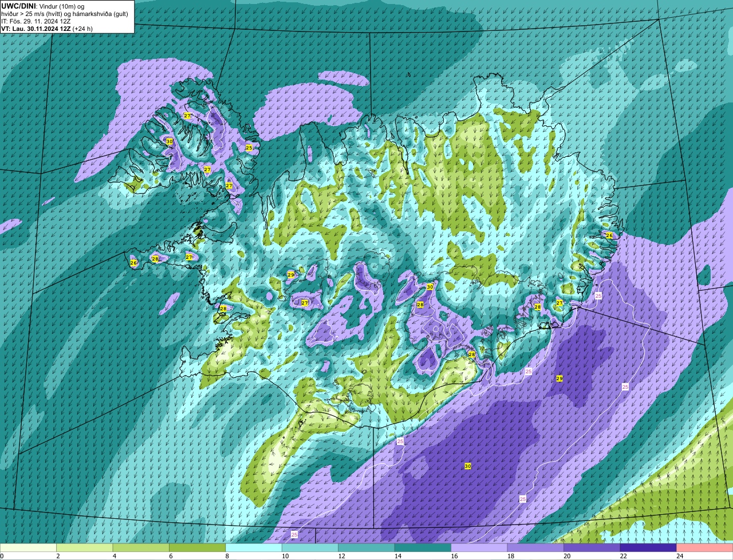Viewport: 733px width, 560px height.
Task: Select the pink above-24 m/s scale swatch
Action: point(705,548)
